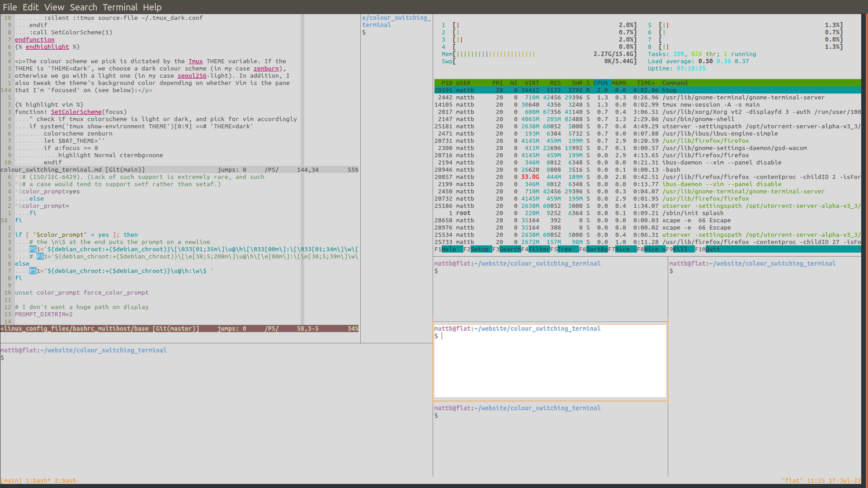Image resolution: width=868 pixels, height=488 pixels.
Task: Open the File menu
Action: point(9,7)
